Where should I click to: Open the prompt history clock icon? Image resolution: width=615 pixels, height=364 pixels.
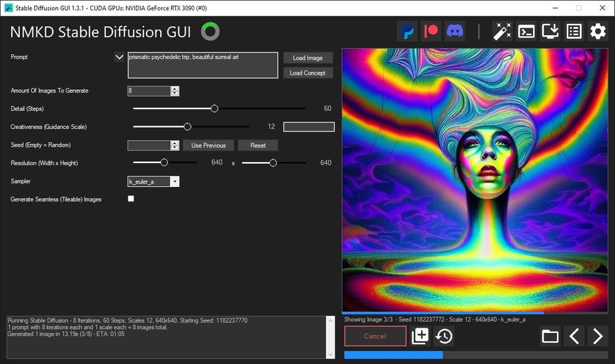point(444,336)
